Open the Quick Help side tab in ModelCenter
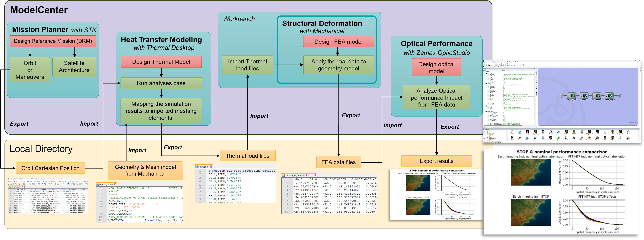644x240 pixels. click(641, 69)
